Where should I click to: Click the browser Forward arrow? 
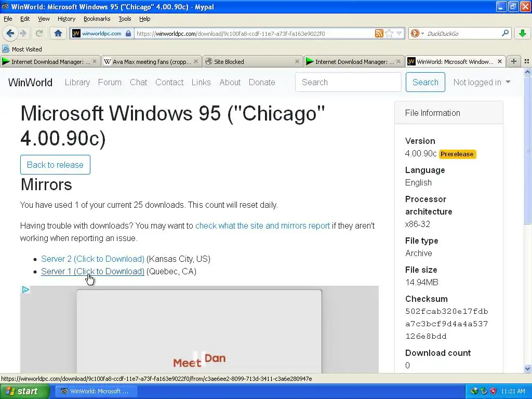tap(23, 33)
